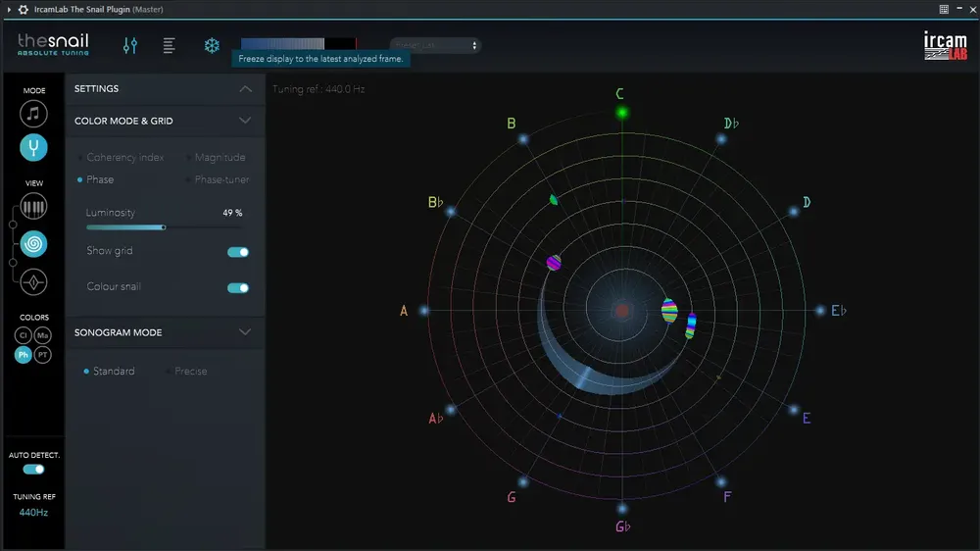Switch to piano keyboard view
Image resolution: width=980 pixels, height=551 pixels.
click(x=33, y=207)
